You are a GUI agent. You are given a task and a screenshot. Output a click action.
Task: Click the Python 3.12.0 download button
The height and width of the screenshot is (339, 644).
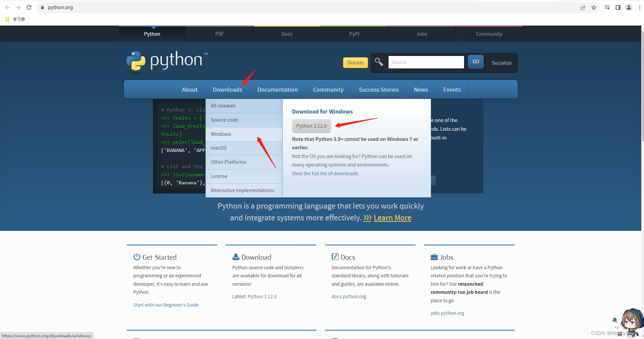click(311, 126)
